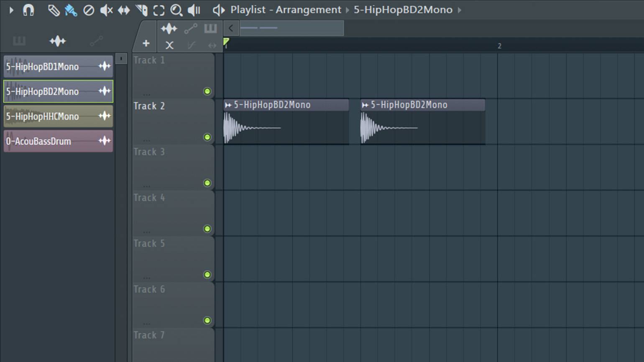The width and height of the screenshot is (644, 362).
Task: Open the 5-HipHopBD2Mono breadcrumb in the title bar
Action: click(x=403, y=10)
